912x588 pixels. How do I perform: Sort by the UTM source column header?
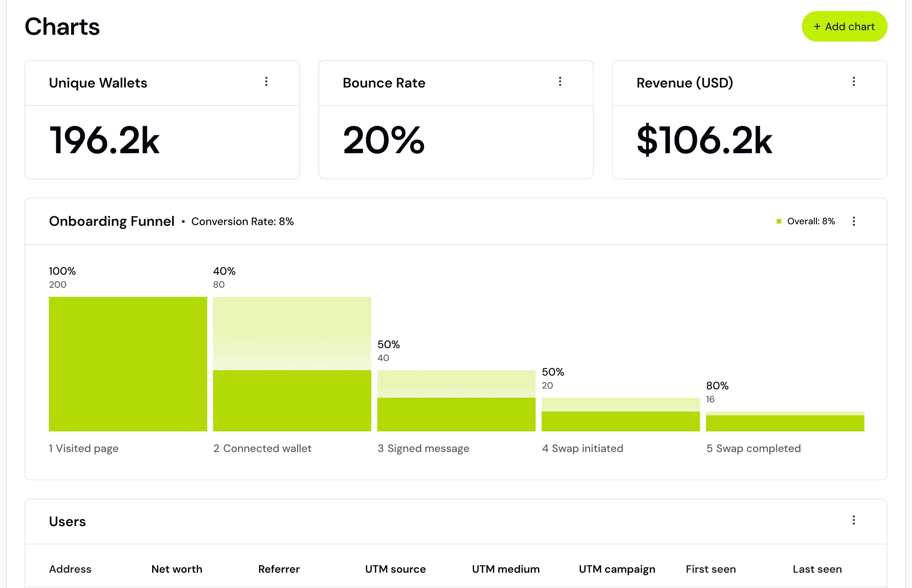[395, 569]
